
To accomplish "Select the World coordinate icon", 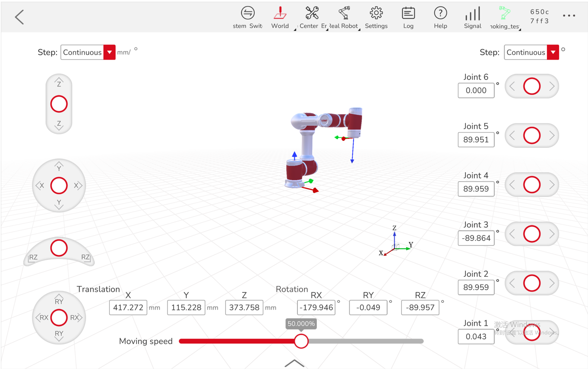I will tap(280, 16).
